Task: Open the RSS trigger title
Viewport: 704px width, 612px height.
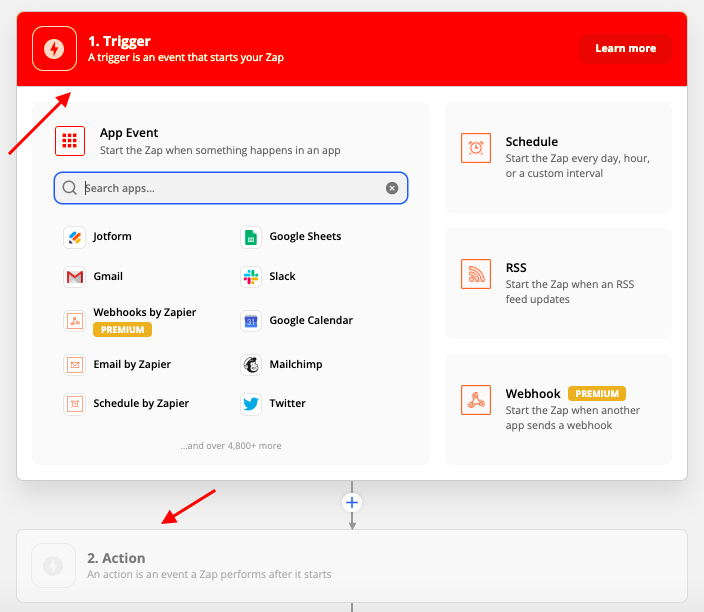Action: (516, 268)
